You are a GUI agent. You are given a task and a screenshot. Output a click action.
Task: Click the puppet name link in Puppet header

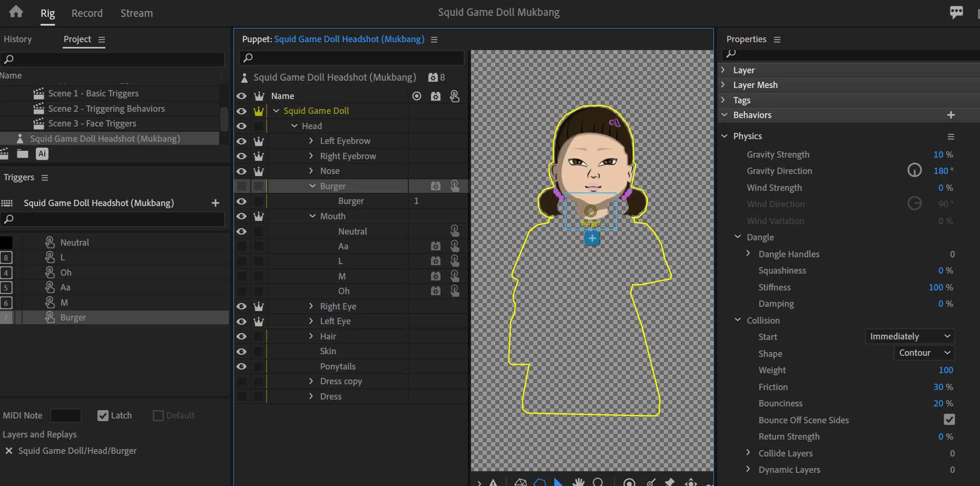349,39
